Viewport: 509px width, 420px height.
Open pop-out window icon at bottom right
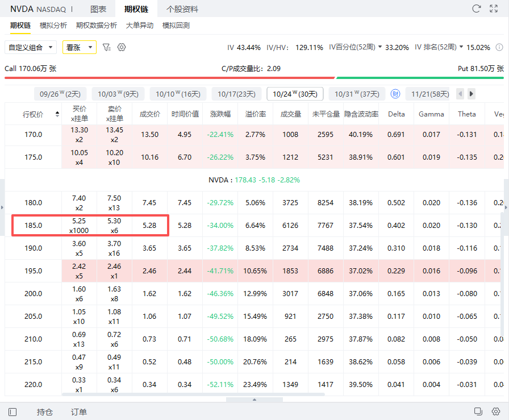[x=478, y=411]
